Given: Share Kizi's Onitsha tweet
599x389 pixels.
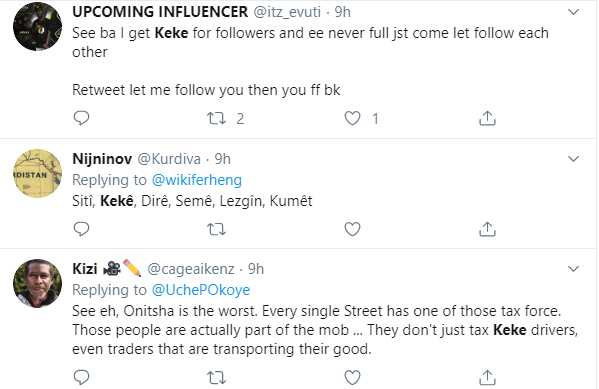Looking at the screenshot, I should point(487,378).
